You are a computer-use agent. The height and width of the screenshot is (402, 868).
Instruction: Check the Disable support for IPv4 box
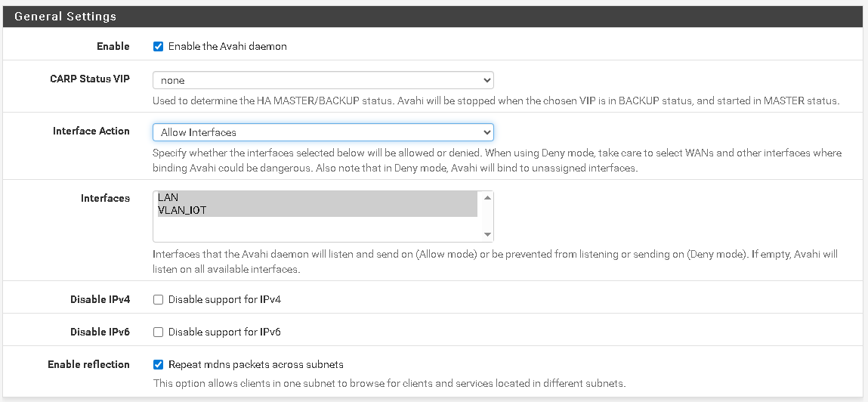(158, 300)
